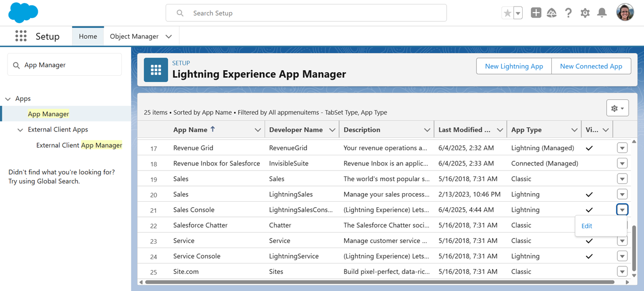
Task: Click the Lightning (Managed) app type cell
Action: pos(542,148)
